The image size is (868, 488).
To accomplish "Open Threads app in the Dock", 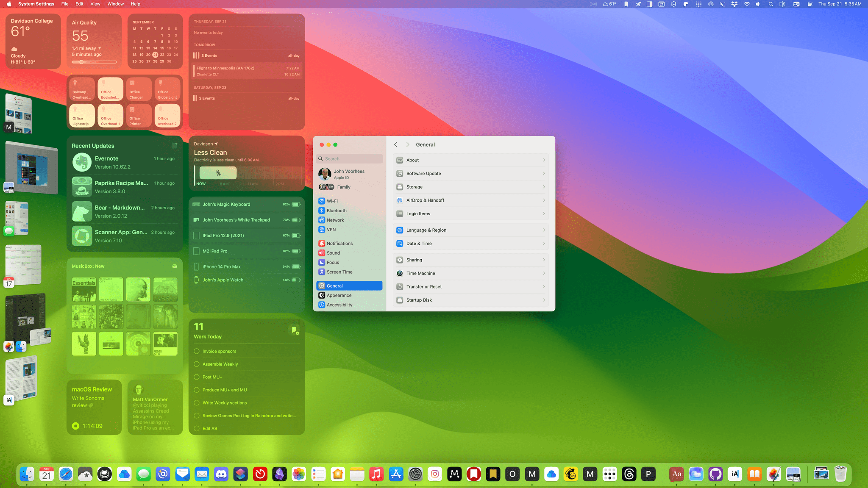I will tap(629, 474).
